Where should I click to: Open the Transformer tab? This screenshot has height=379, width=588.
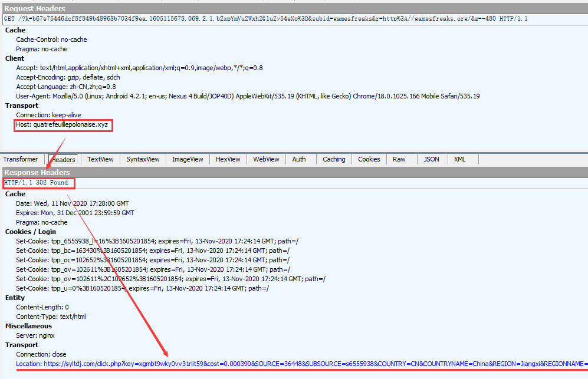(x=21, y=159)
